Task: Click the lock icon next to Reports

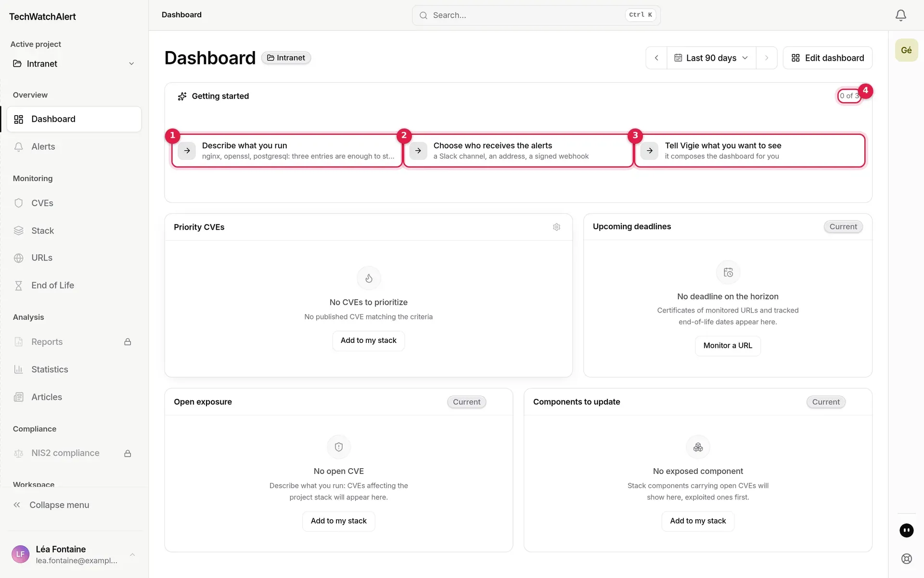Action: point(128,342)
